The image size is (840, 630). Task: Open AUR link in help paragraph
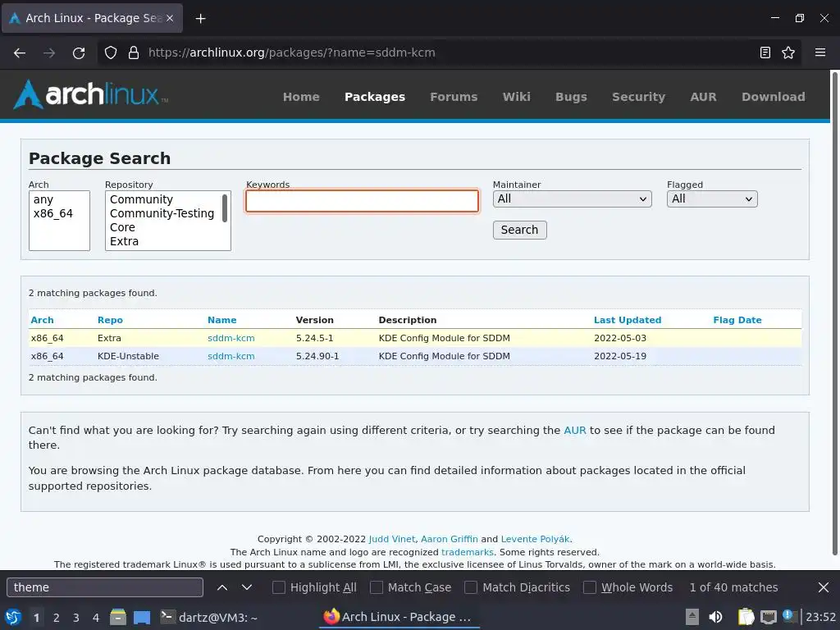pos(575,430)
